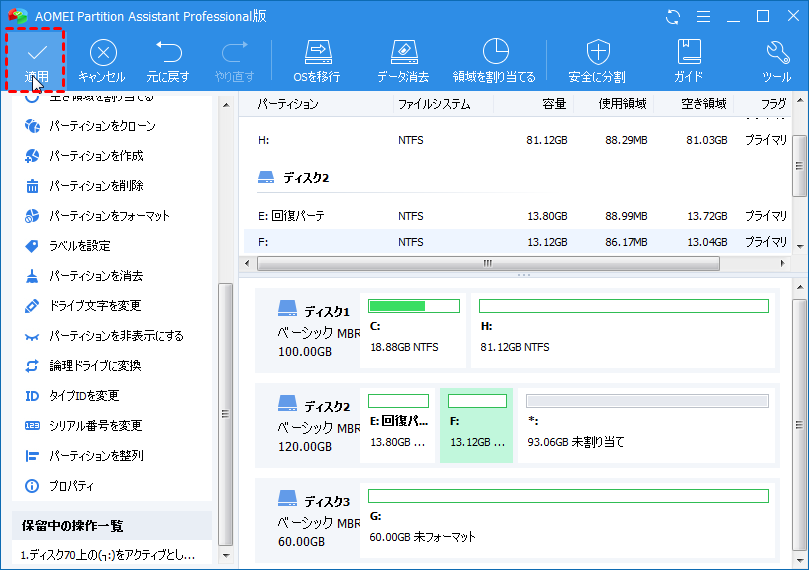Open the Data Wipe (データ消去) tool

tap(403, 61)
